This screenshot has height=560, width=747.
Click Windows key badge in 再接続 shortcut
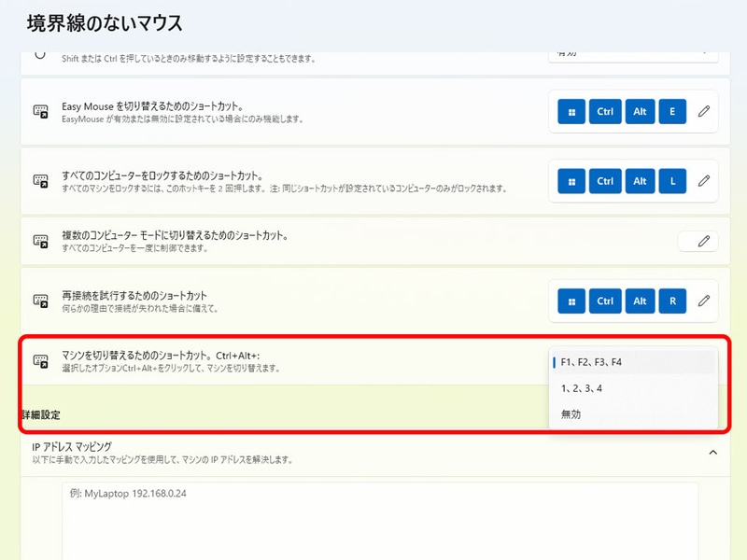pyautogui.click(x=571, y=301)
